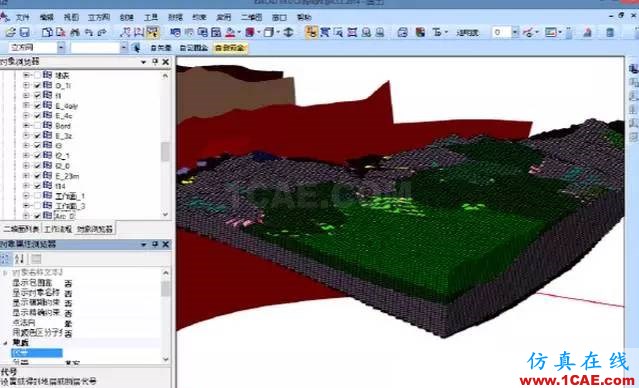Click the up-down double arrow toolbar icon
The width and height of the screenshot is (639, 388).
pyautogui.click(x=288, y=32)
